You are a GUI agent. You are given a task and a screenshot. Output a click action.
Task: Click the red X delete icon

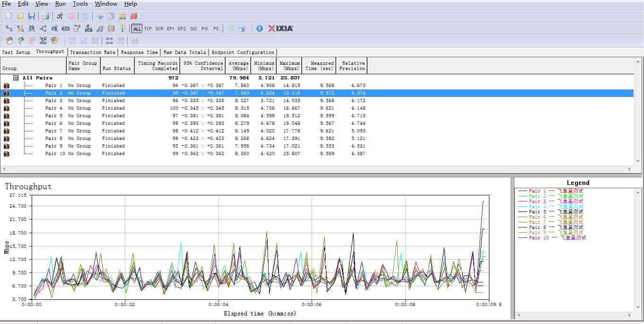(134, 16)
